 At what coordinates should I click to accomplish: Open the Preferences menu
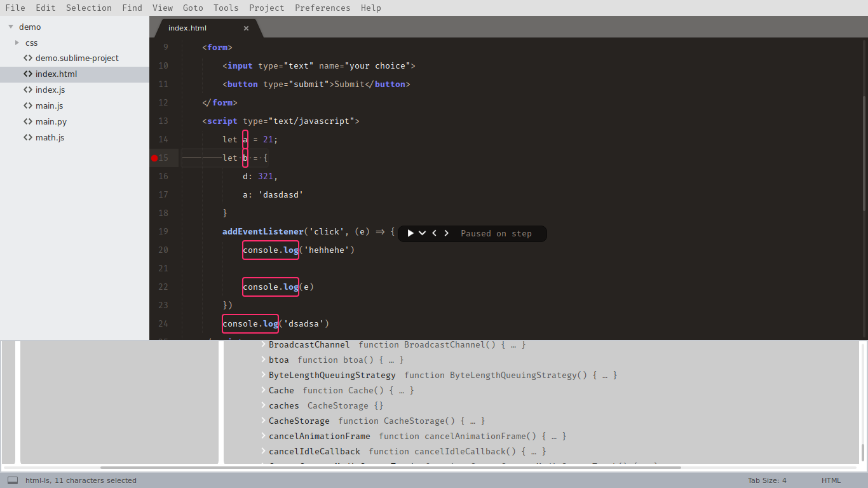[x=322, y=8]
